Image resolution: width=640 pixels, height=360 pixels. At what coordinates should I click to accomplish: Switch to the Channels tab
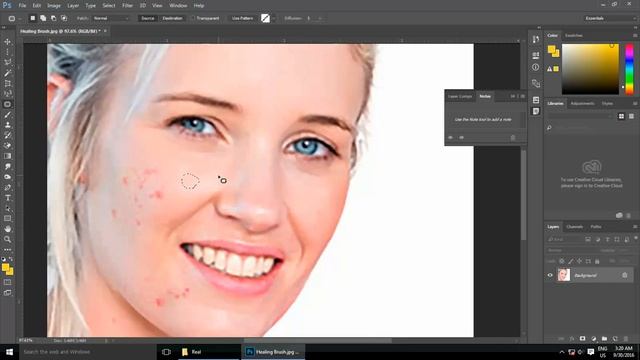tap(574, 227)
